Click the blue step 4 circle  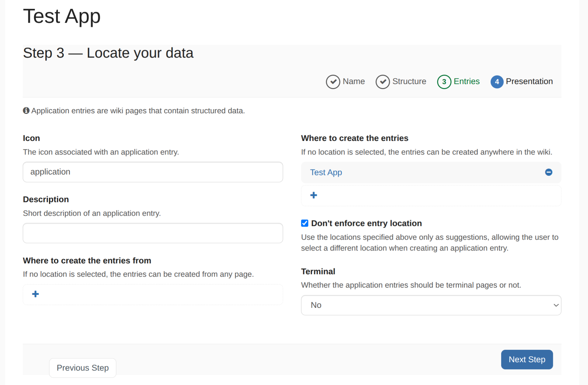coord(497,82)
